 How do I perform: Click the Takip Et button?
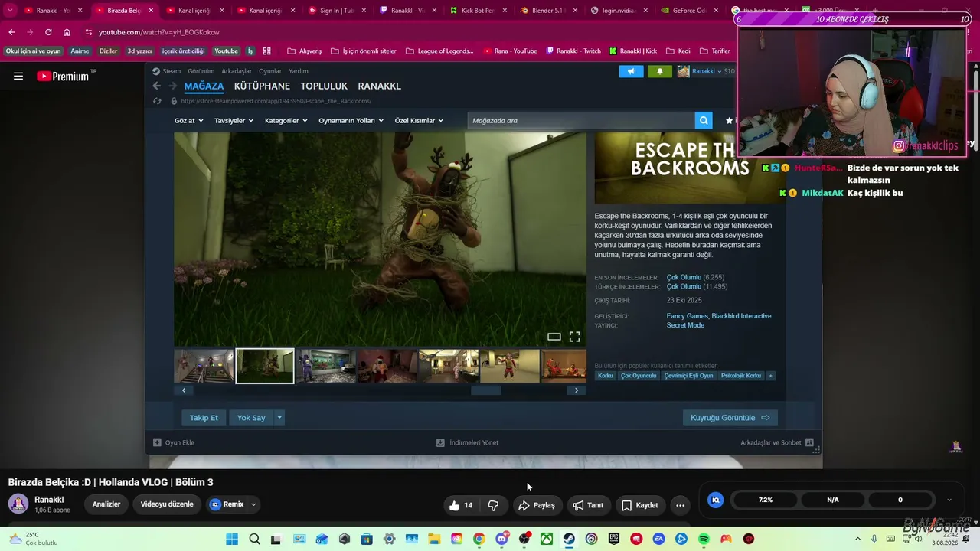click(204, 418)
